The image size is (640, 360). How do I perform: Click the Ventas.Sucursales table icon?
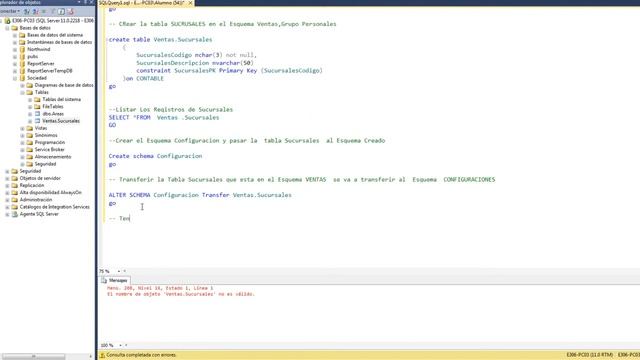coord(37,121)
